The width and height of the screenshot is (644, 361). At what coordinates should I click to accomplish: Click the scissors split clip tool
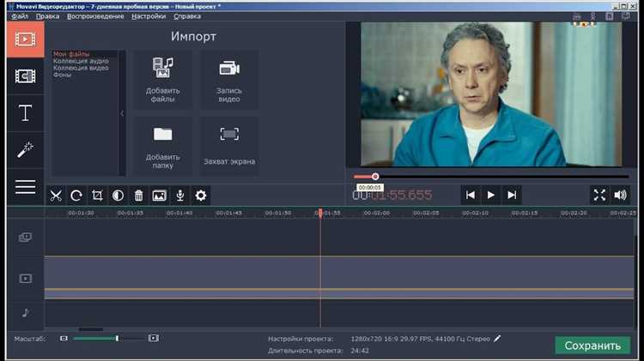tap(56, 196)
